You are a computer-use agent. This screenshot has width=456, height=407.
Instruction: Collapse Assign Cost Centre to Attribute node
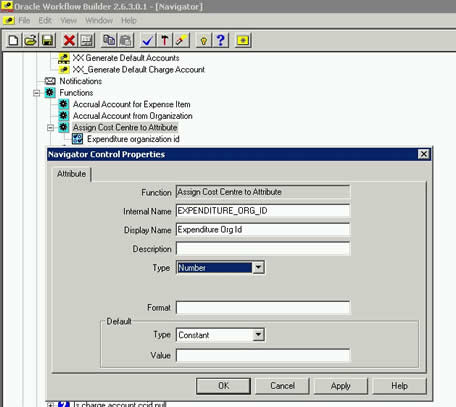(50, 128)
